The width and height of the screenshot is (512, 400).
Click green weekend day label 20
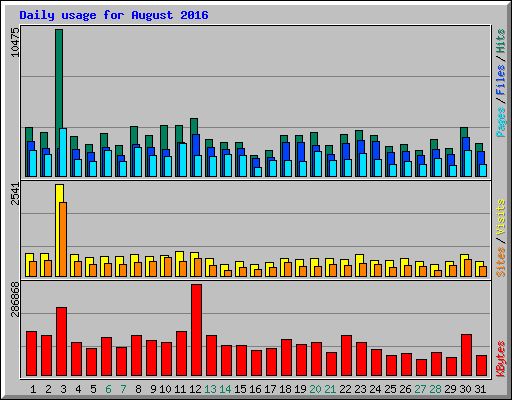[x=315, y=389]
